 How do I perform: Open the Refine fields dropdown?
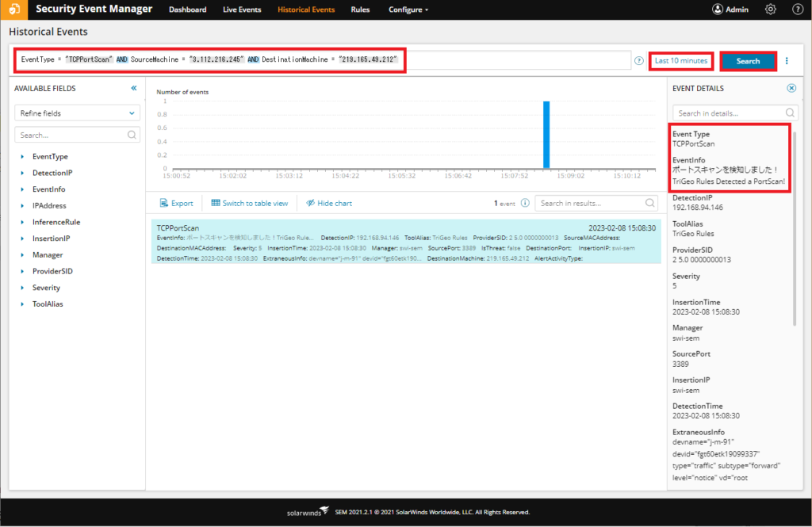[x=77, y=113]
